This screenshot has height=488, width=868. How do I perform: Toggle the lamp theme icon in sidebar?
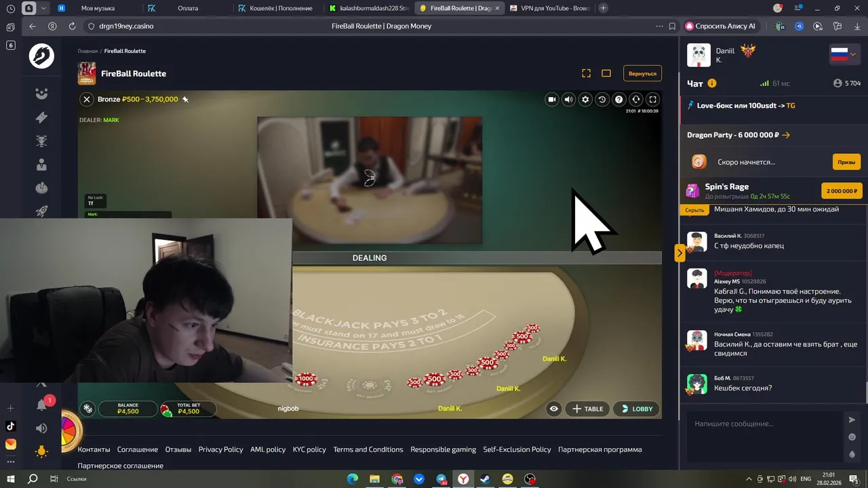(x=41, y=451)
